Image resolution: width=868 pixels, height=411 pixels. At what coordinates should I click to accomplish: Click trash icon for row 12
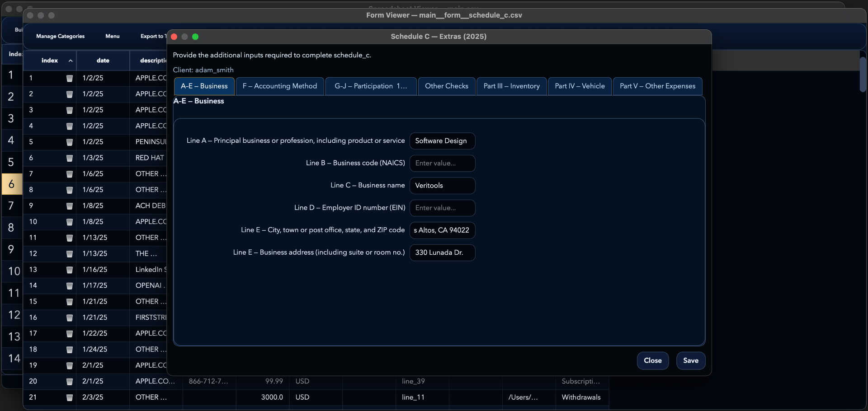pos(70,254)
